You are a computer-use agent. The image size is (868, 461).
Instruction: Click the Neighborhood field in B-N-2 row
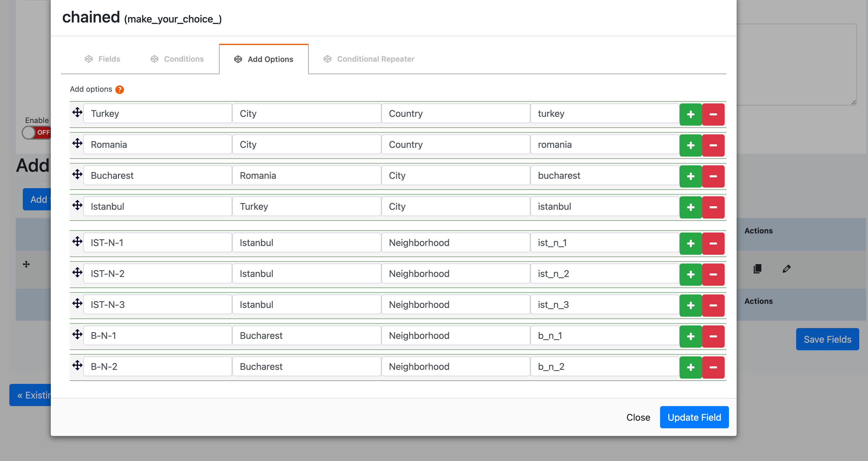click(x=455, y=367)
